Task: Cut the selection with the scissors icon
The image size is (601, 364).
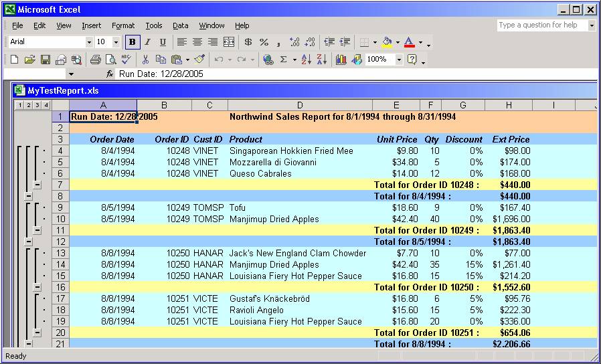Action: [145, 60]
